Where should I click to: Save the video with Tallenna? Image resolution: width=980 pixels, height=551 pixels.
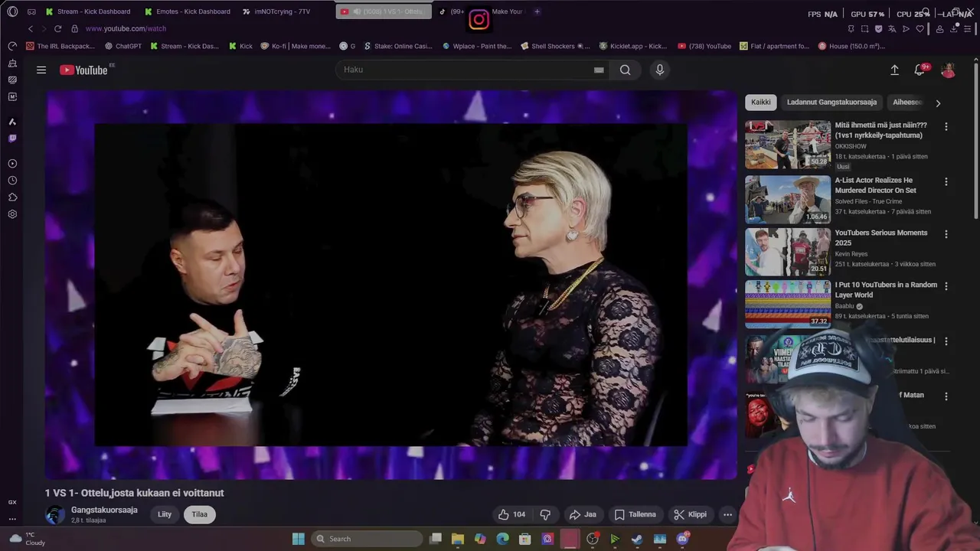[635, 514]
